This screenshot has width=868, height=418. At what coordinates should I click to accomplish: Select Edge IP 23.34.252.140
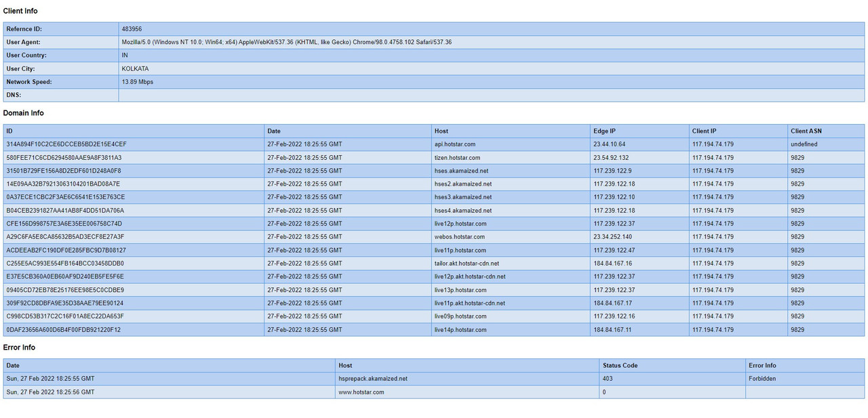click(x=612, y=237)
